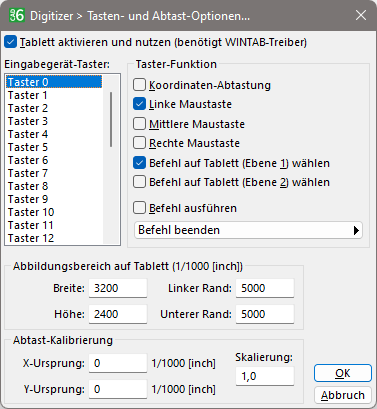This screenshot has width=377, height=409.
Task: Click the Taster list scrollbar
Action: pyautogui.click(x=111, y=119)
